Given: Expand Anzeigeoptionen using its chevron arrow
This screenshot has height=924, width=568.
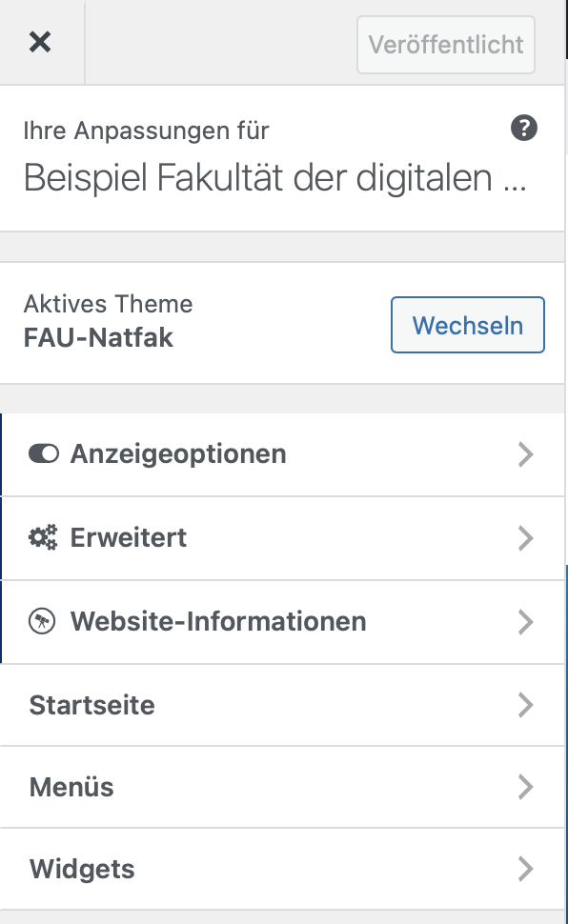Looking at the screenshot, I should click(x=525, y=454).
